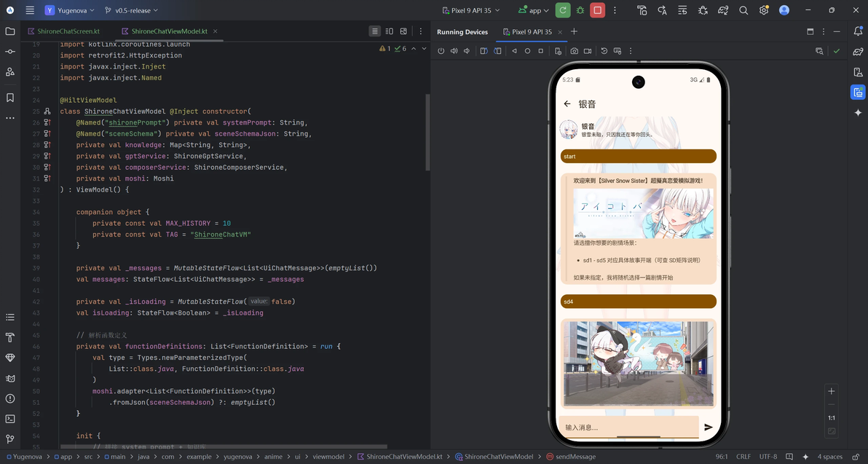The image size is (868, 464).
Task: Start debugging with the bug icon
Action: point(580,10)
